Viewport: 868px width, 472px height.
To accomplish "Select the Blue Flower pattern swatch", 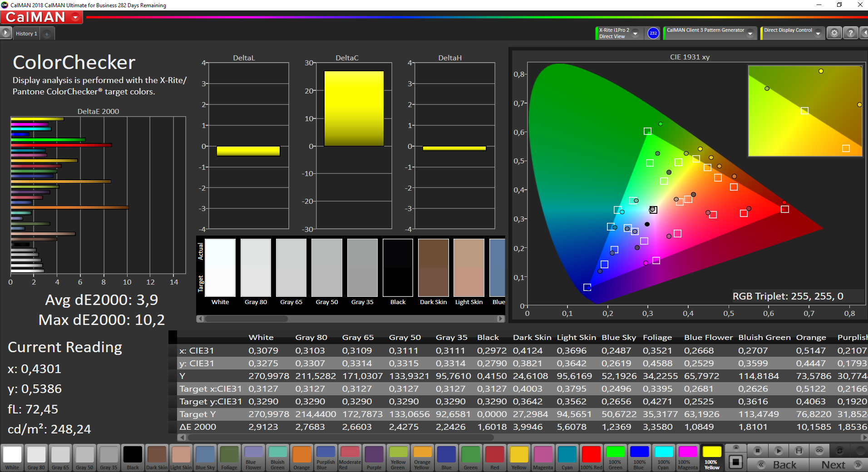I will pyautogui.click(x=253, y=457).
